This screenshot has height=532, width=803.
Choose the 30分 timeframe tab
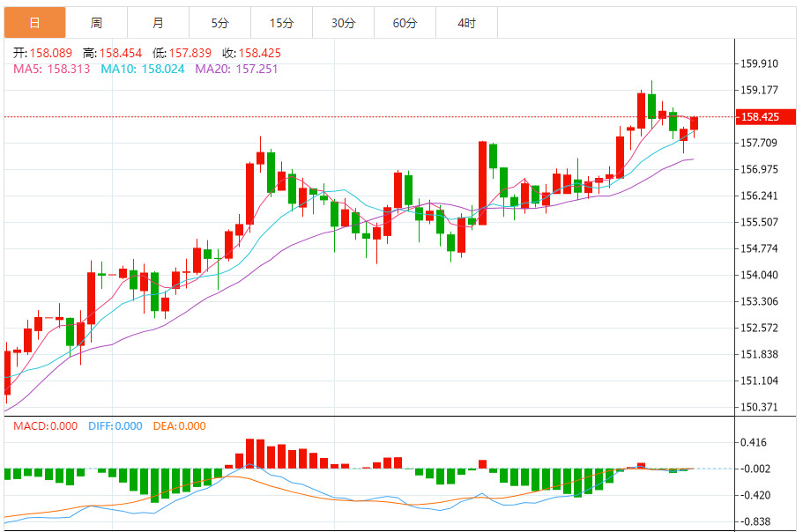pos(343,23)
